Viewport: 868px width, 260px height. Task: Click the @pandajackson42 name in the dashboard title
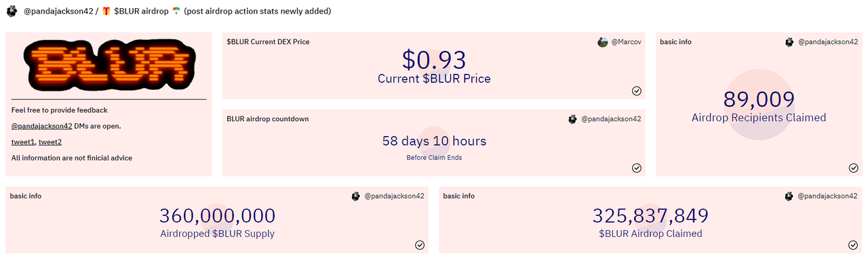coord(58,12)
